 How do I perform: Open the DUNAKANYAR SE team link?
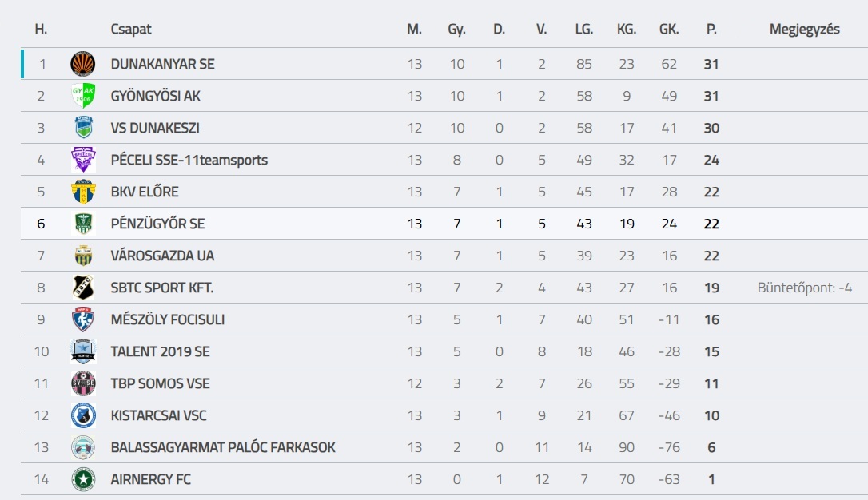pyautogui.click(x=162, y=64)
